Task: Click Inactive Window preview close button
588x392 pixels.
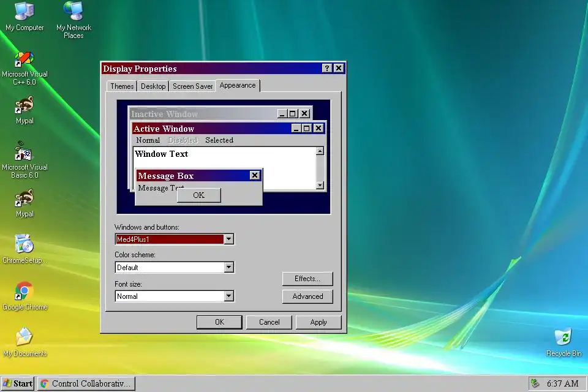Action: pyautogui.click(x=305, y=113)
